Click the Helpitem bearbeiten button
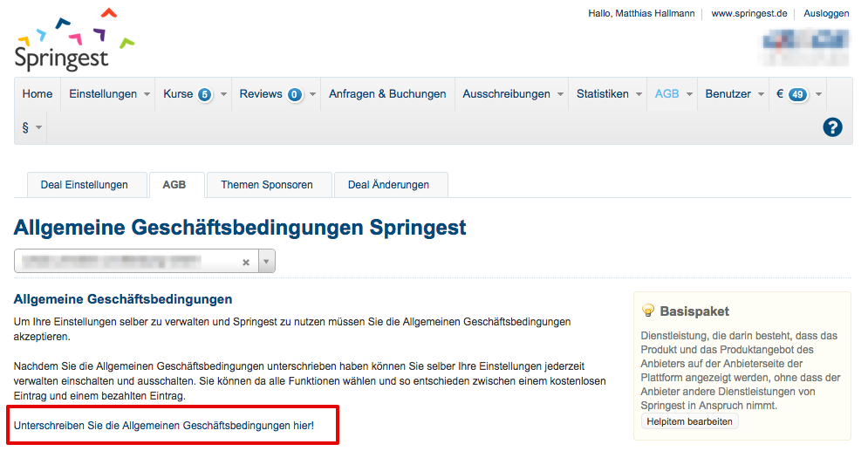 coord(689,421)
